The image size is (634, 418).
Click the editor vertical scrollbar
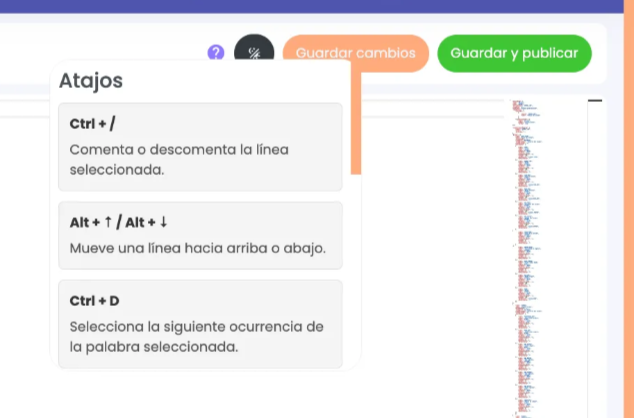pyautogui.click(x=595, y=259)
